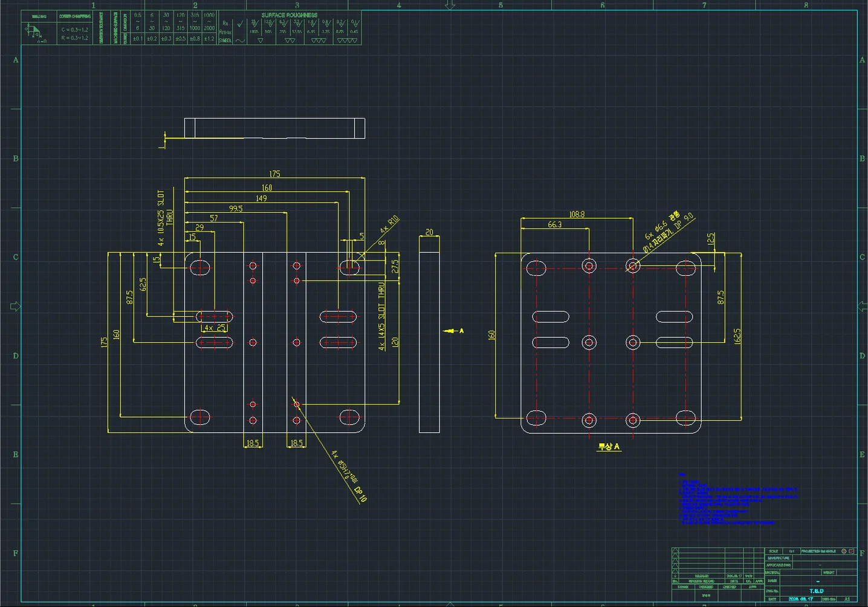Select the 4x 25 slot length text
The image size is (868, 607).
[214, 328]
